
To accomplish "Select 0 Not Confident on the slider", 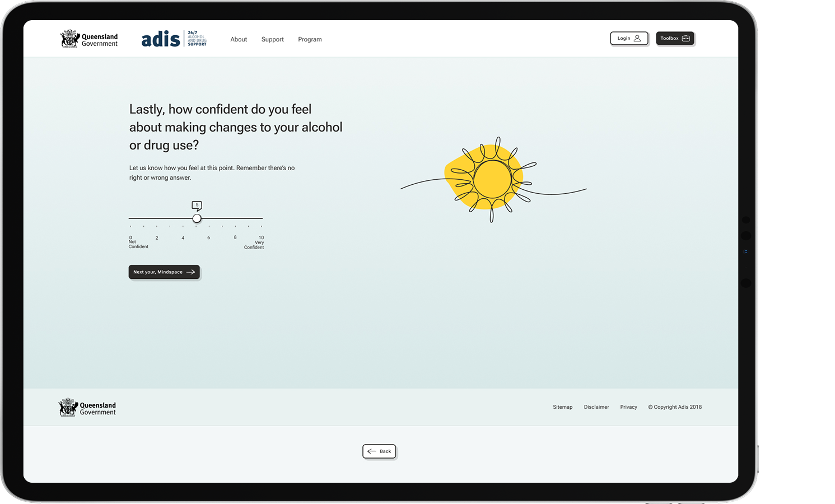I will tap(130, 218).
